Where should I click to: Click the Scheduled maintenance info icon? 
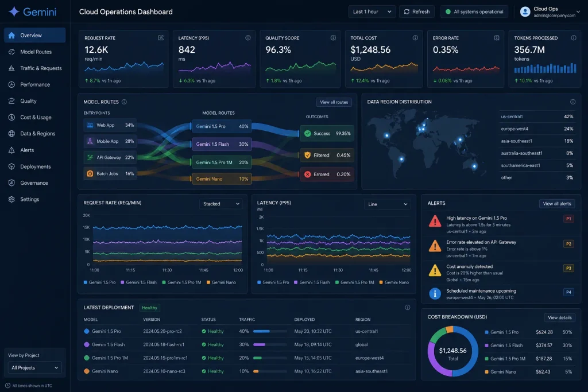435,293
